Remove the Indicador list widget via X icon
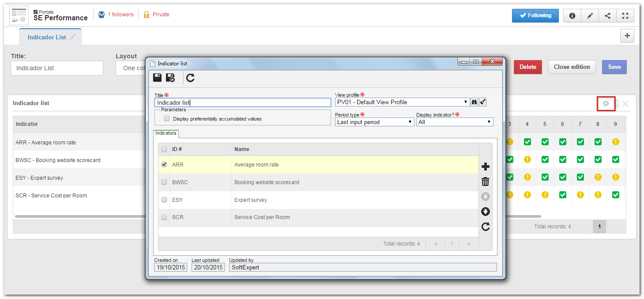This screenshot has height=299, width=644. click(x=625, y=104)
